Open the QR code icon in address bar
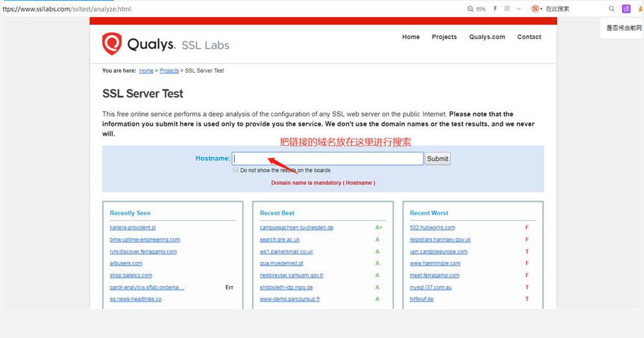The image size is (644, 338). (x=507, y=8)
